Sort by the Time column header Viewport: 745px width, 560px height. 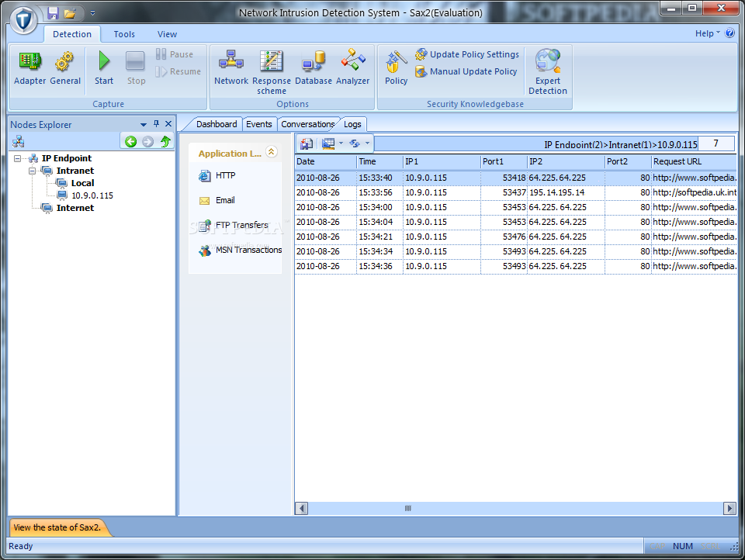[x=379, y=161]
